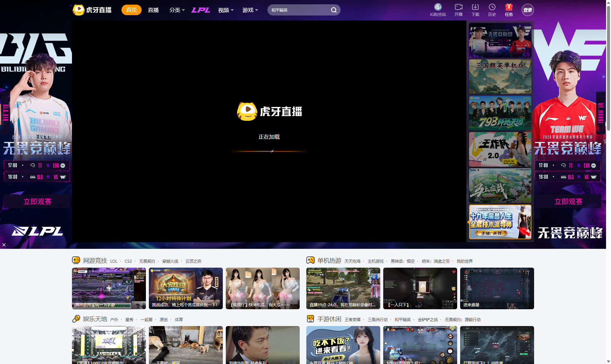Viewport: 611px width, 364px height.
Task: Open the 户外 category link
Action: (x=114, y=319)
